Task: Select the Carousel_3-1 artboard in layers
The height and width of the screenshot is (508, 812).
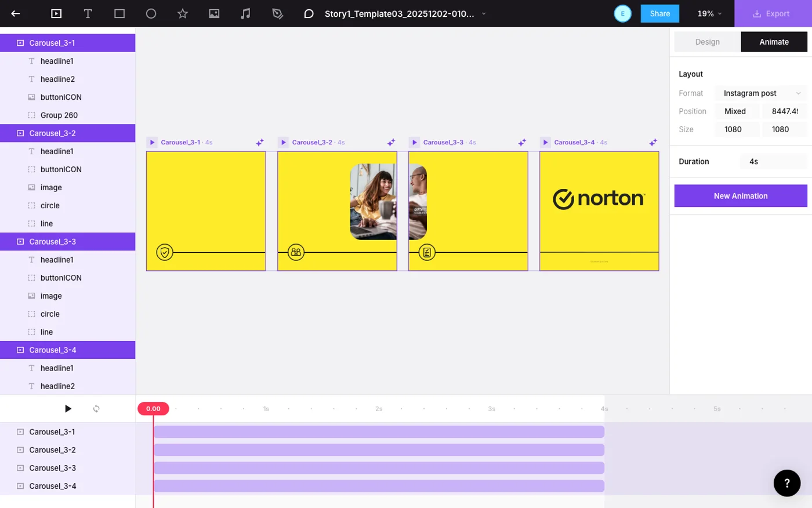Action: pyautogui.click(x=68, y=43)
